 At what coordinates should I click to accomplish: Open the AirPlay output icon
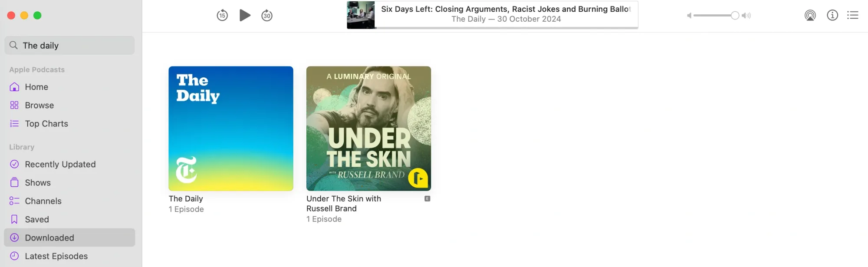point(810,15)
